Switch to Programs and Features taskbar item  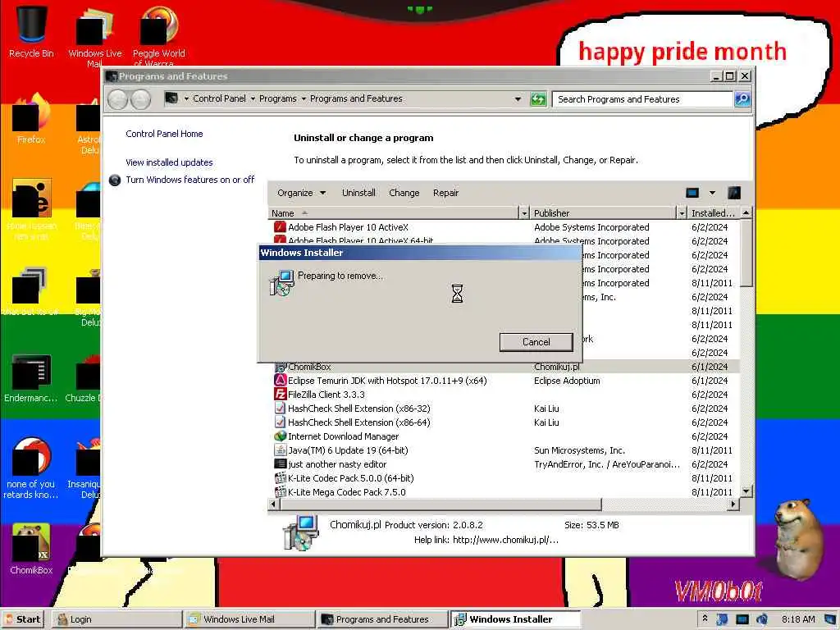point(382,619)
